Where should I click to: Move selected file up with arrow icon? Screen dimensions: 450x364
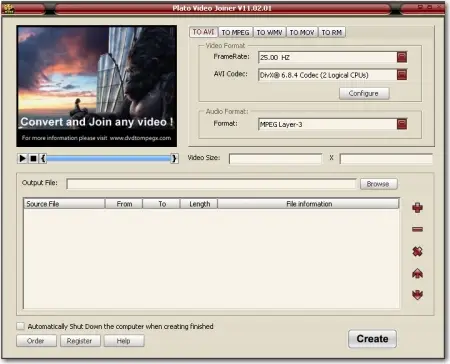pos(417,274)
